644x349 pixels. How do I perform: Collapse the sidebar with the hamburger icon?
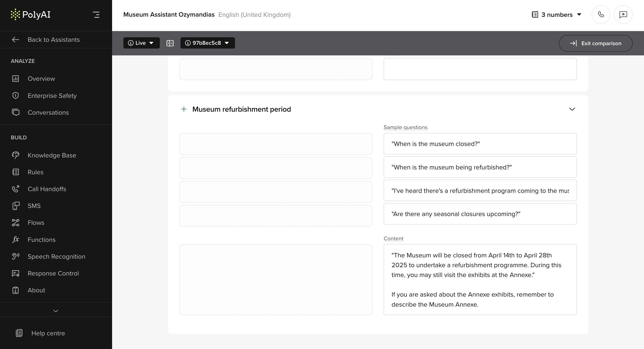coord(96,14)
